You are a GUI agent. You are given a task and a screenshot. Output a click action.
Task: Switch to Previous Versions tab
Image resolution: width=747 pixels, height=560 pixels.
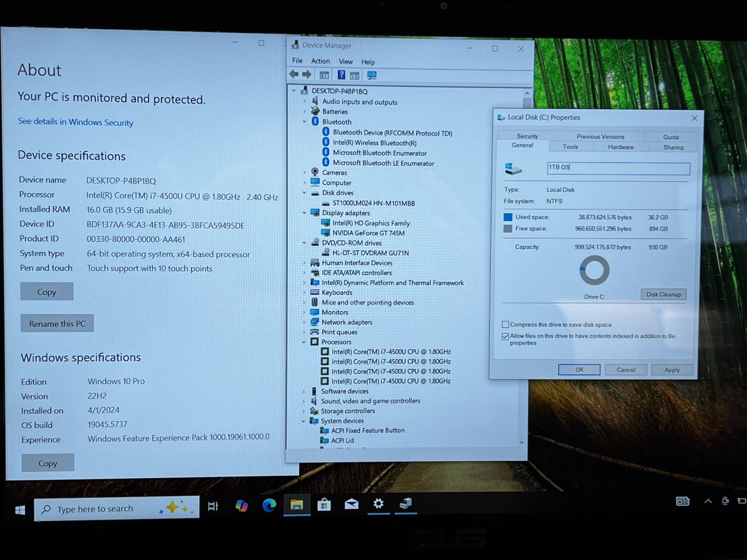tap(600, 137)
